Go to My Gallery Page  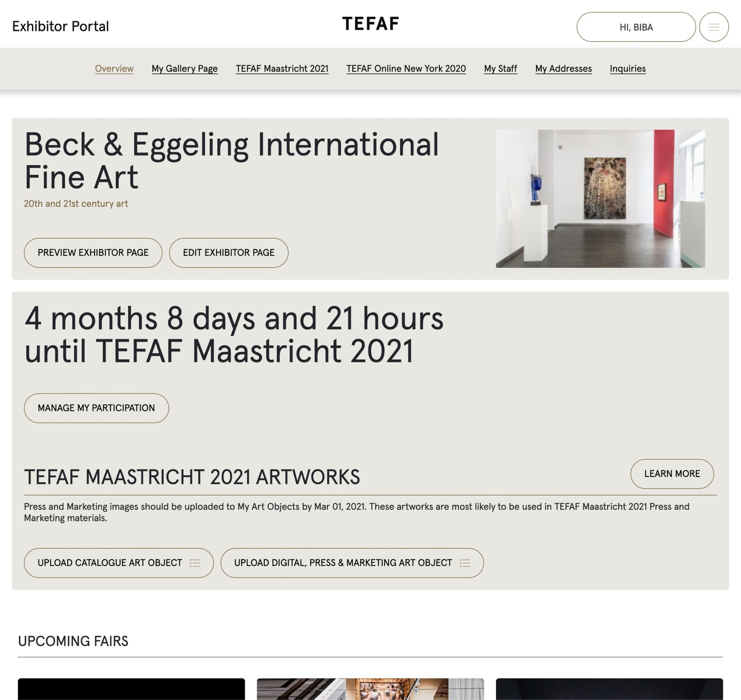pos(184,69)
